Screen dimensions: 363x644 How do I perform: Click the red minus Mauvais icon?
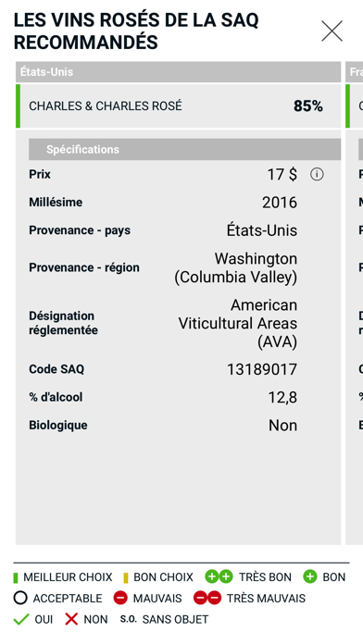(120, 598)
